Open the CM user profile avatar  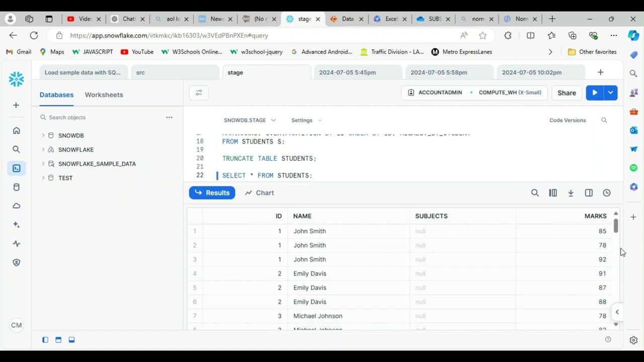[x=16, y=325]
